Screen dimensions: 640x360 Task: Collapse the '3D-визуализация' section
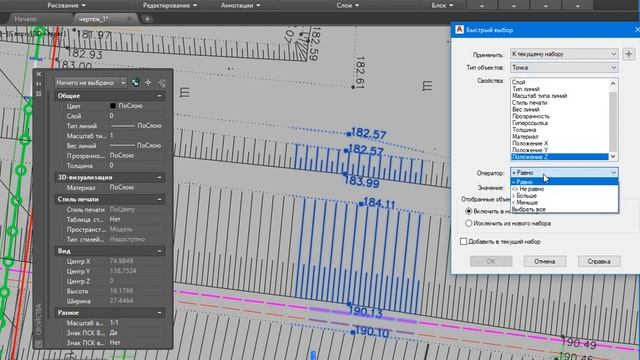[x=160, y=178]
